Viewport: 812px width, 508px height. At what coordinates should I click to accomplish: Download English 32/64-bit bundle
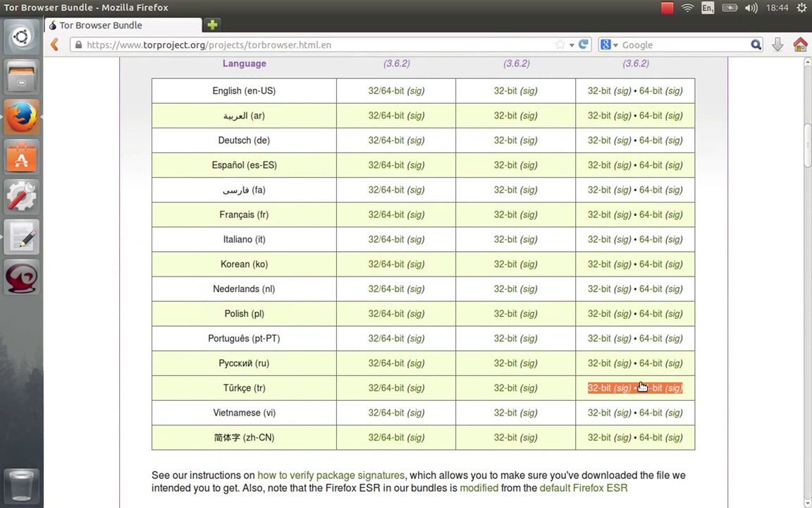[386, 91]
